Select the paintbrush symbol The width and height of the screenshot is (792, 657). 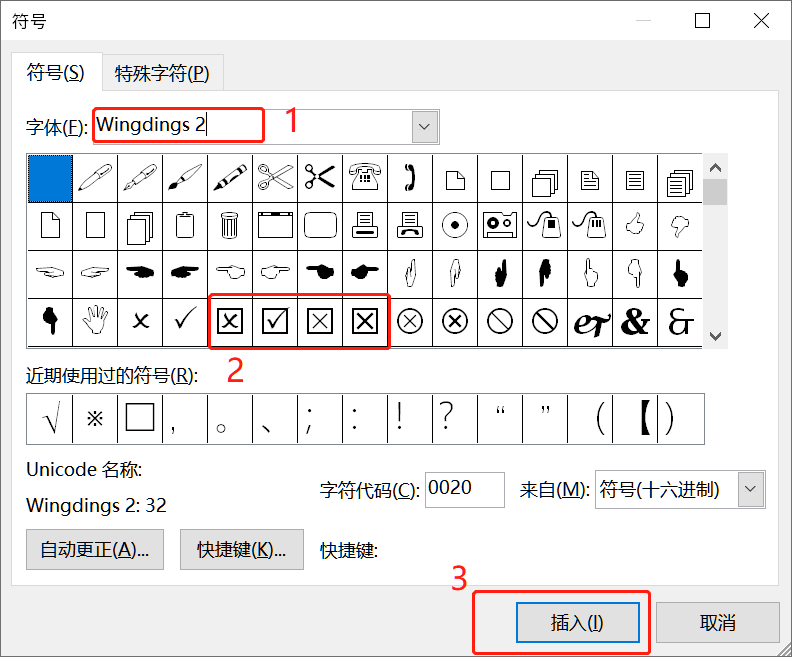tap(185, 179)
